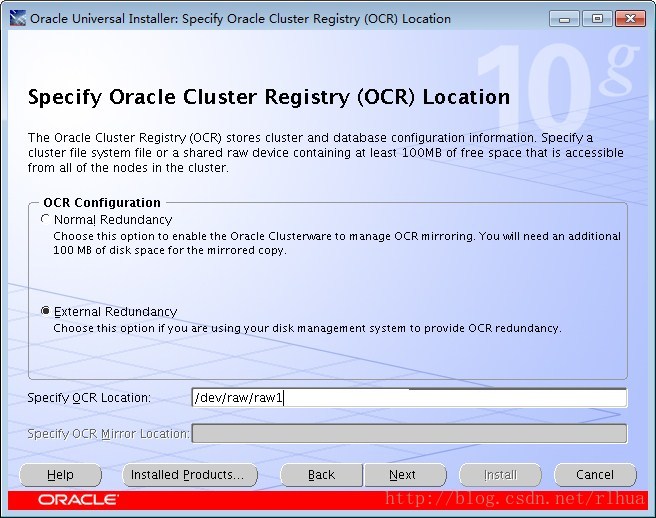Open Installed Products list
Image resolution: width=656 pixels, height=518 pixels.
click(190, 475)
